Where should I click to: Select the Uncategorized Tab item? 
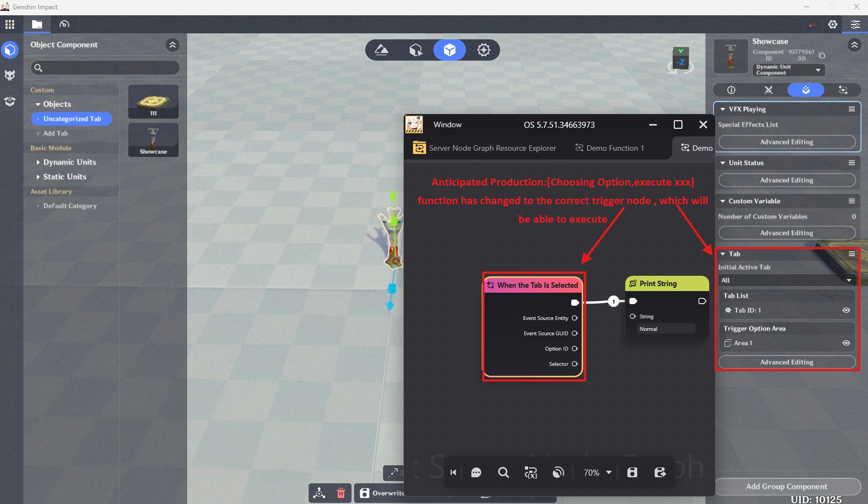(71, 118)
